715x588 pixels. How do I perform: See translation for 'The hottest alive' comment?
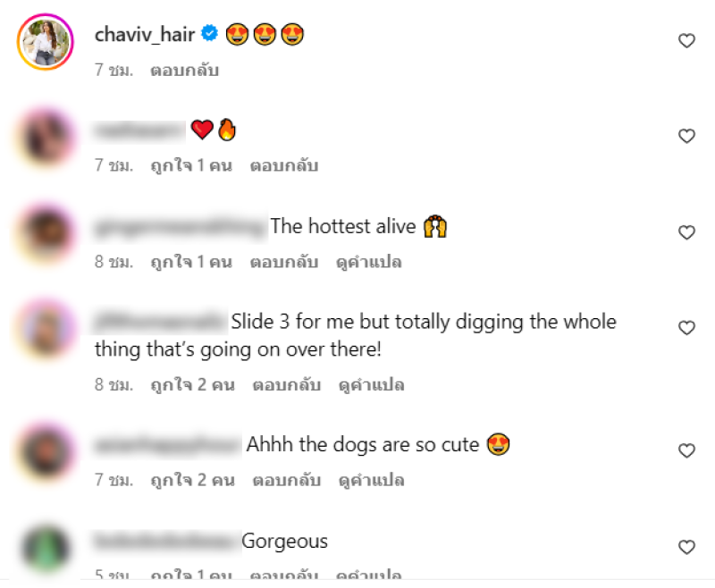(x=369, y=262)
